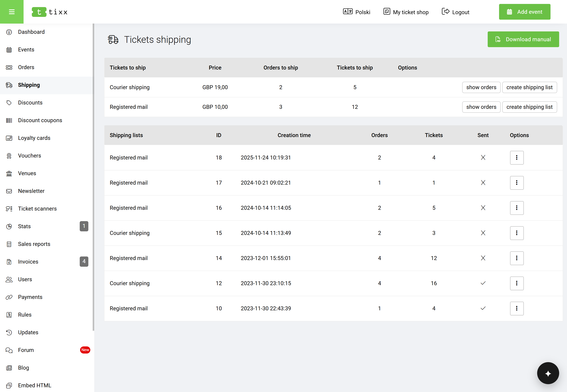Click the Tickets shipping truck icon
Screen dimensions: 567x392
pos(113,39)
